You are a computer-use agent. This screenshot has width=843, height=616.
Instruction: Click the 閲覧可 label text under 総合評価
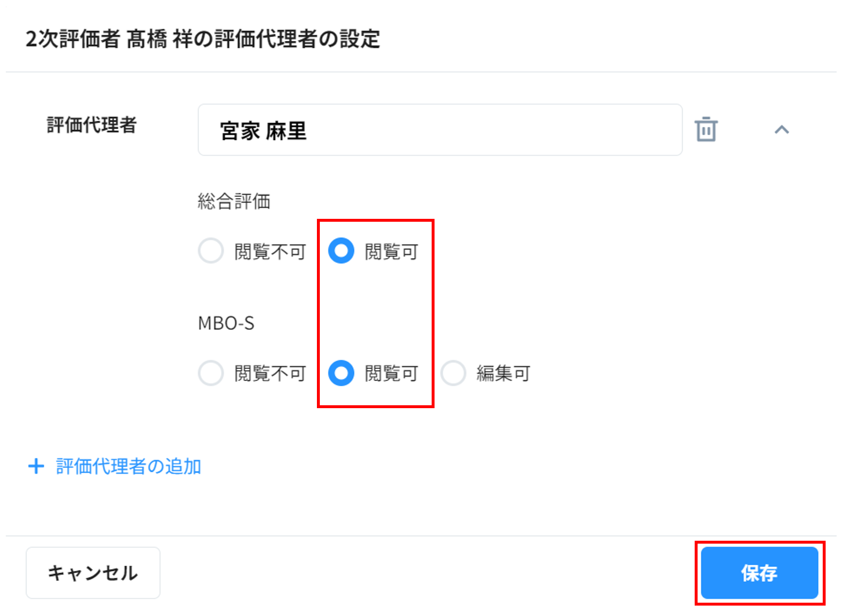click(x=391, y=252)
